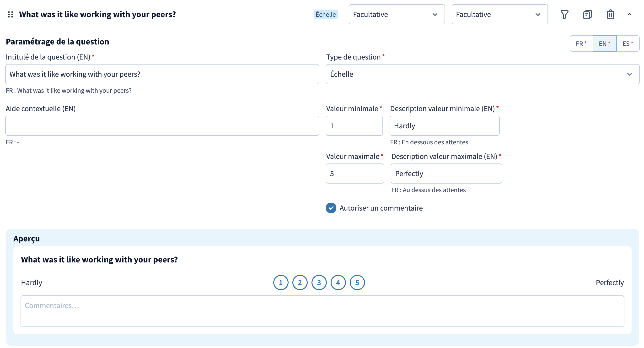Viewport: 644px width, 348px height.
Task: Click the preview question title text
Action: click(x=99, y=260)
